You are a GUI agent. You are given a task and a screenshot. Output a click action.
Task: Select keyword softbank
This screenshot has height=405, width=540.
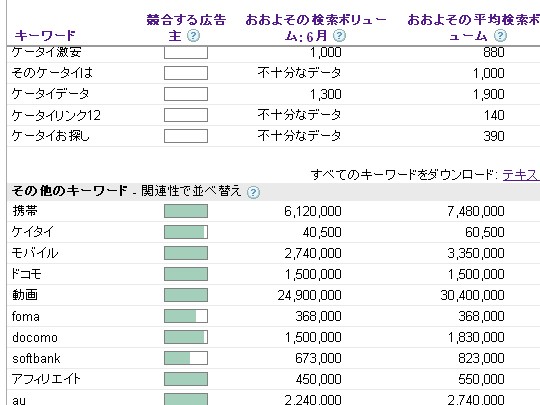[36, 358]
